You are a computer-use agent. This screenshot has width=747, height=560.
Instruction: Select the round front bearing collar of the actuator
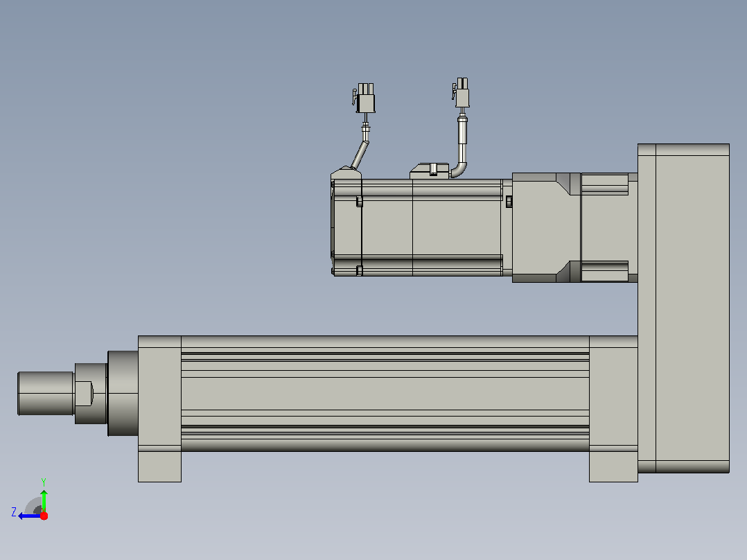(123, 394)
